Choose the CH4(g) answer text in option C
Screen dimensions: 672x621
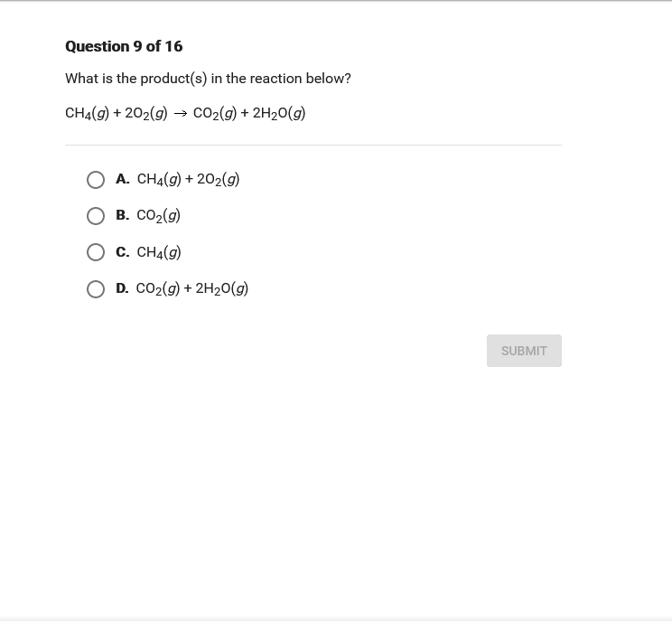click(159, 252)
